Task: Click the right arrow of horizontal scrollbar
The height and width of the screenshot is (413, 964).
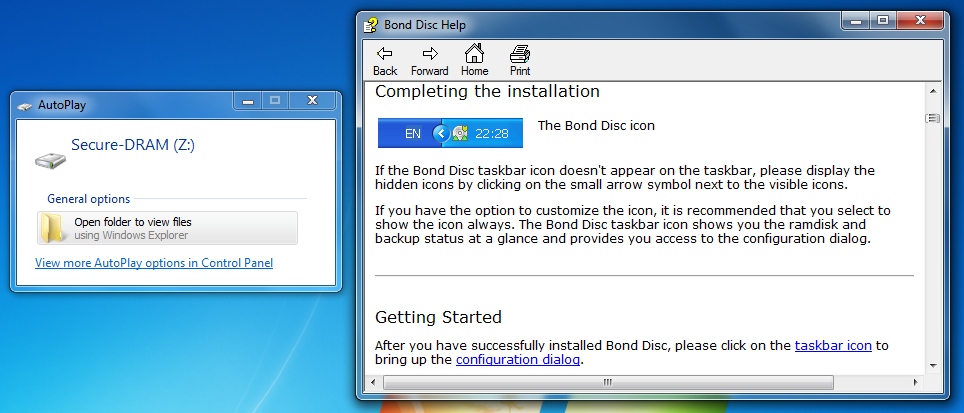Action: click(917, 382)
